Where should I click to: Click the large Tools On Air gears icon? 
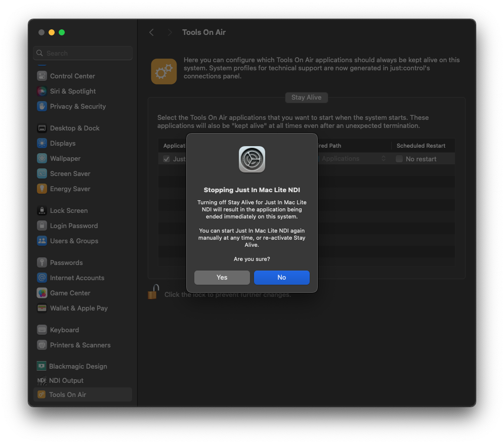pos(164,71)
